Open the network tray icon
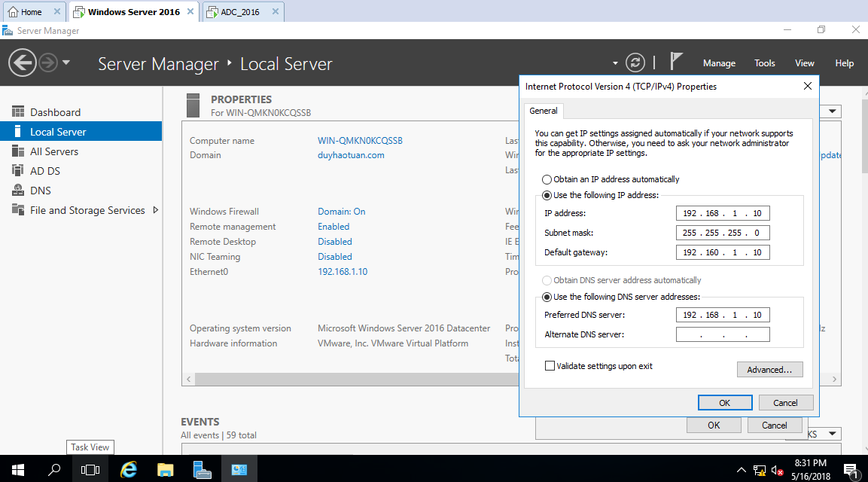The image size is (868, 482). 760,471
